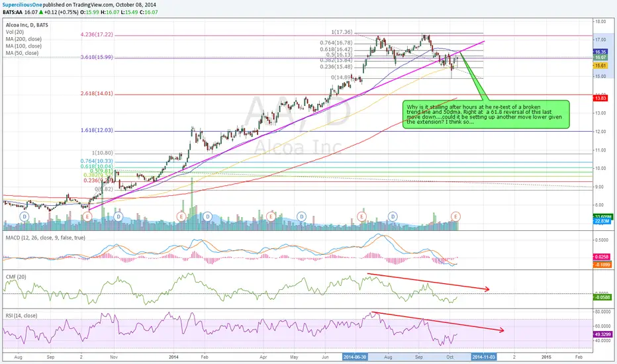Click the dividend D marker above the Nov label

coord(118,216)
